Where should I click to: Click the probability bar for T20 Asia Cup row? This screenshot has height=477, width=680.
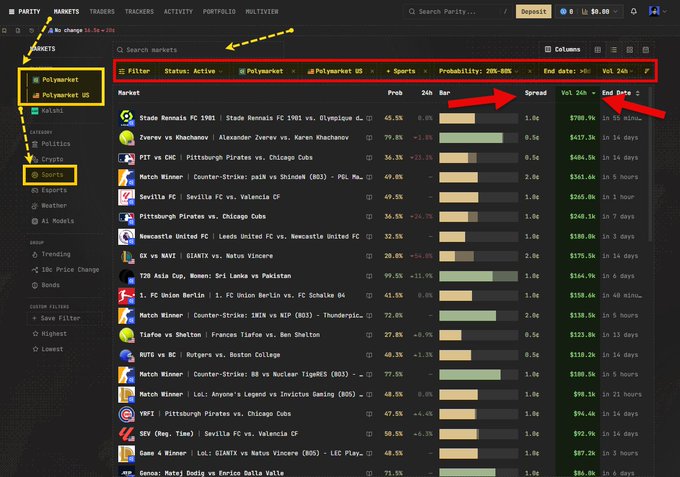(478, 276)
